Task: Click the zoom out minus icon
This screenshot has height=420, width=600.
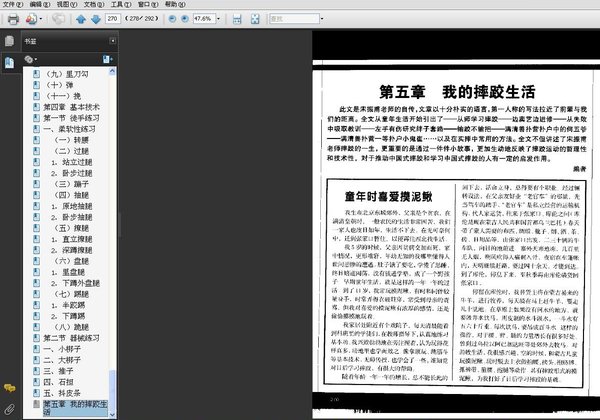Action: tap(173, 18)
